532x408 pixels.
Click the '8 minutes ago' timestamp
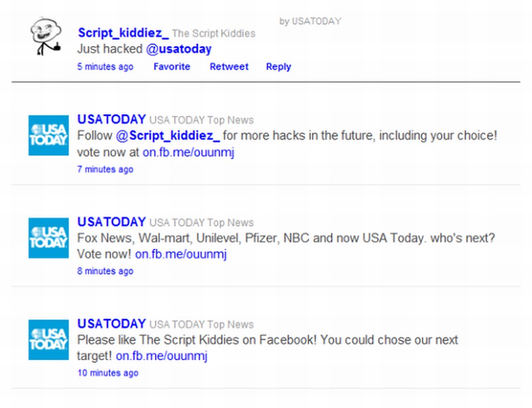point(105,271)
